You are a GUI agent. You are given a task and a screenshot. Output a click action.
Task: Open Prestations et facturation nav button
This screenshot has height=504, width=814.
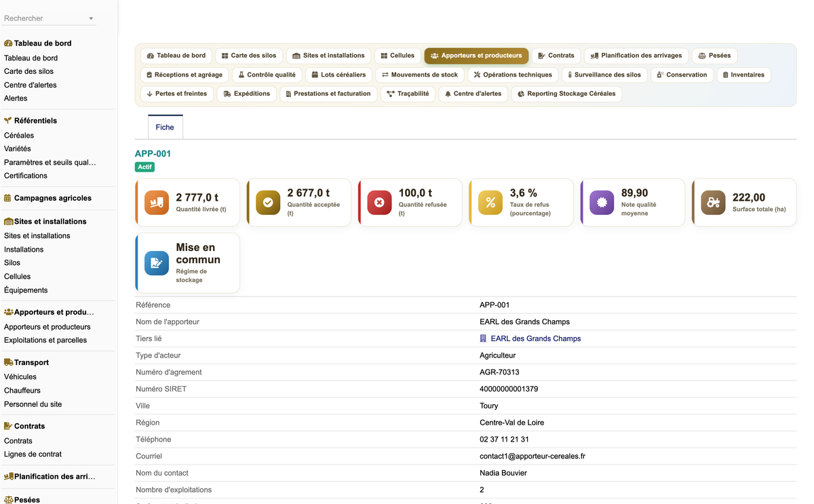[x=328, y=94]
